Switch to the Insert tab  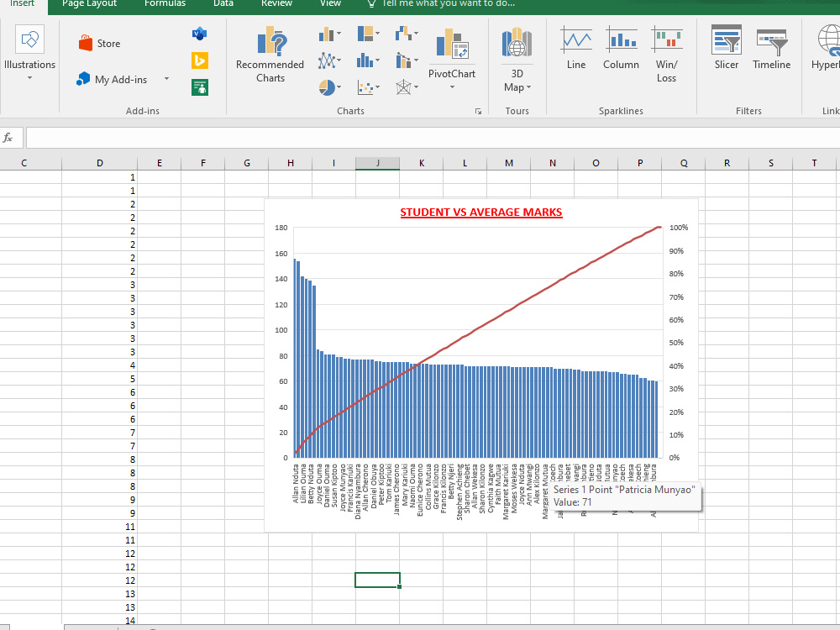[x=23, y=3]
